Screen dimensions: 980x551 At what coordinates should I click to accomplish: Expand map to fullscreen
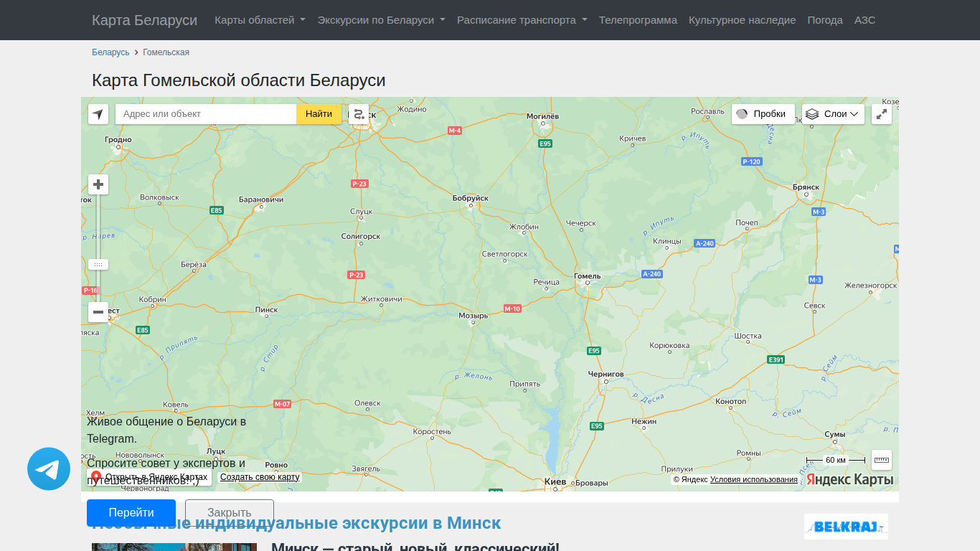point(882,114)
